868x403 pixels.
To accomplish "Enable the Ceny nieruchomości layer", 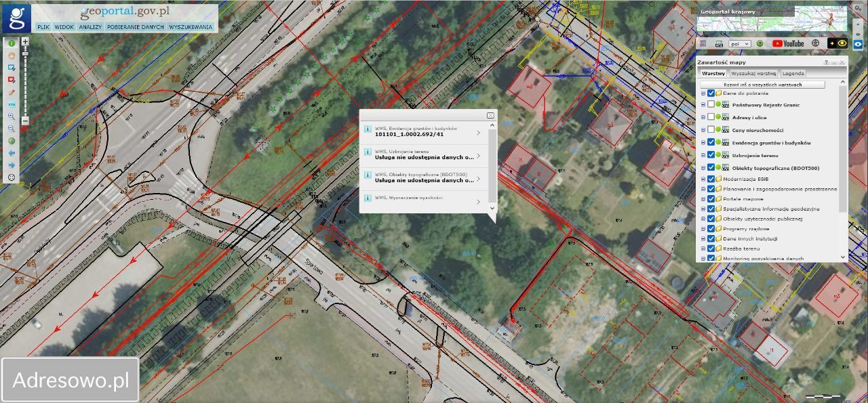I will [x=711, y=129].
